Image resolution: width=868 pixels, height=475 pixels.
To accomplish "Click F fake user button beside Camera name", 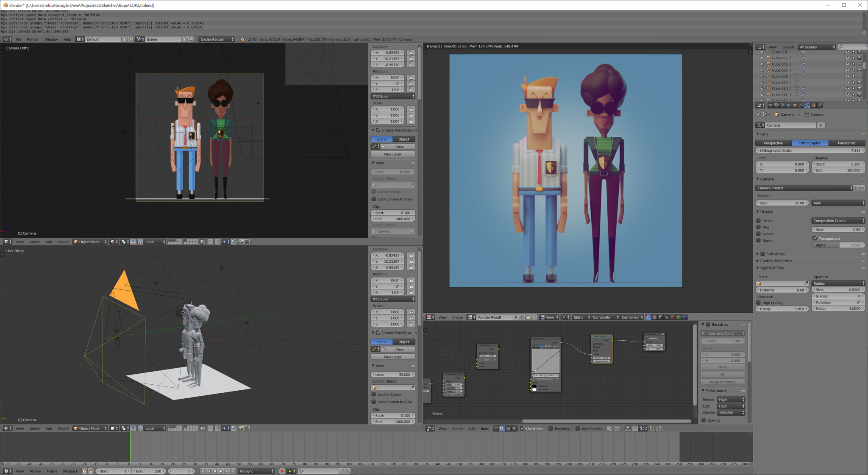I will click(821, 125).
